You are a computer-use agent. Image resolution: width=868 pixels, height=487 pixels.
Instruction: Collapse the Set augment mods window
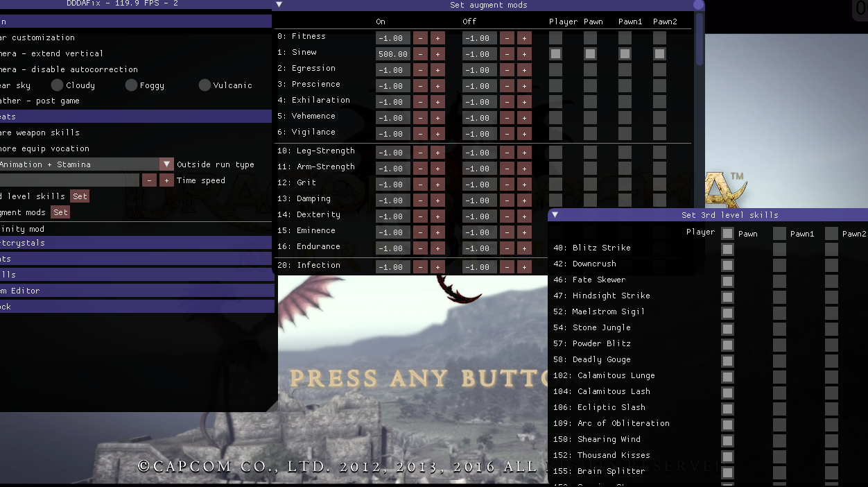[x=279, y=5]
